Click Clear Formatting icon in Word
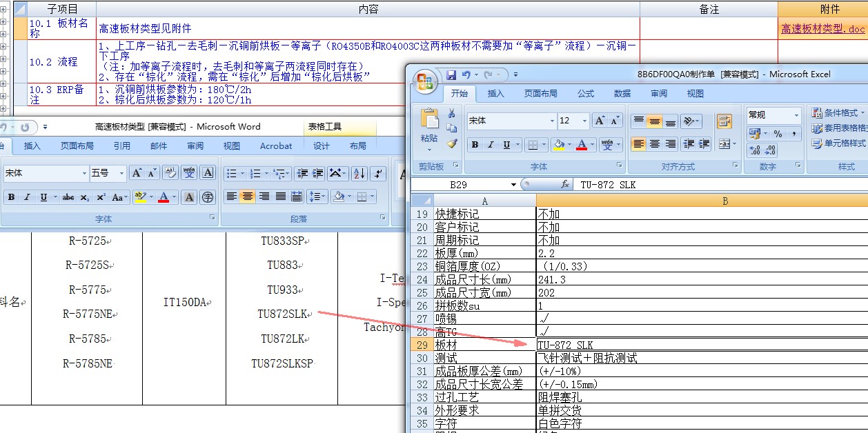Image resolution: width=868 pixels, height=433 pixels. [170, 173]
